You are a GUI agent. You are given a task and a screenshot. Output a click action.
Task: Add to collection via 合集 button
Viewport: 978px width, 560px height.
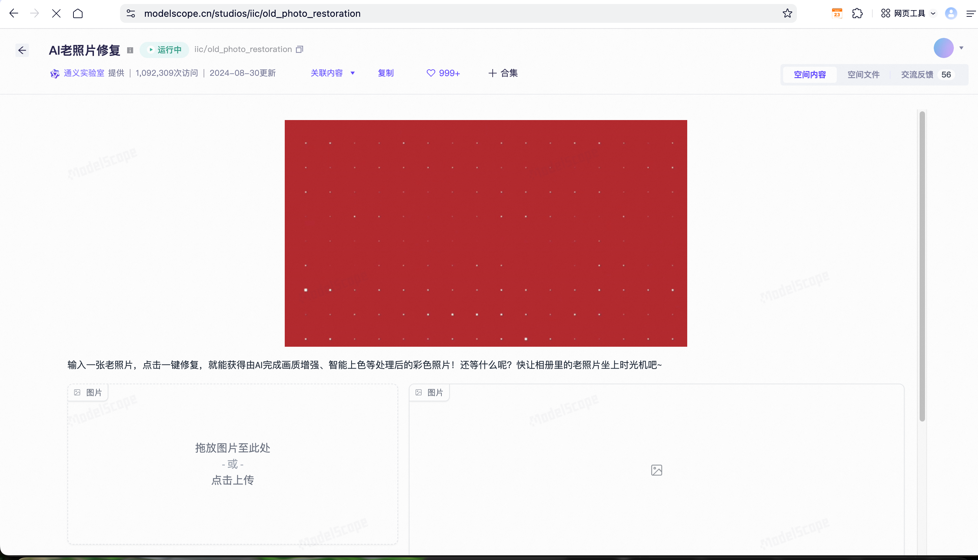point(503,73)
